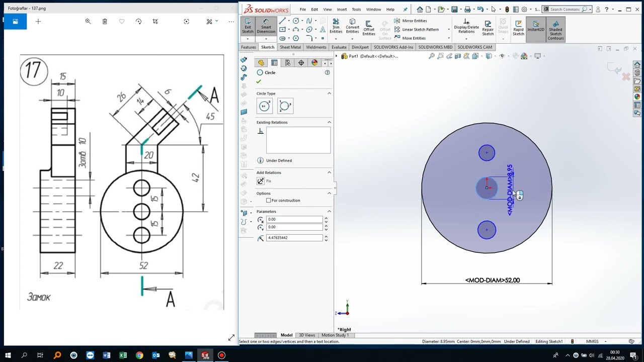Select the sketch Text tool

coord(322,30)
